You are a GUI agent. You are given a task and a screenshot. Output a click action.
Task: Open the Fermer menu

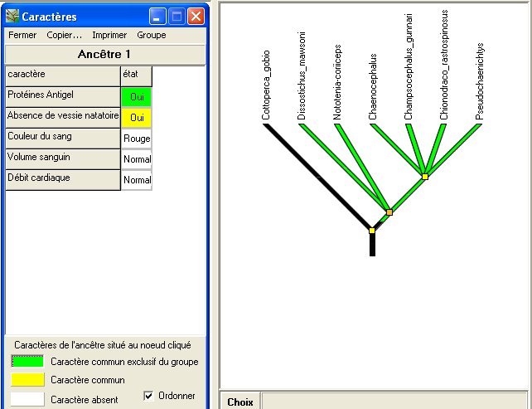point(22,35)
